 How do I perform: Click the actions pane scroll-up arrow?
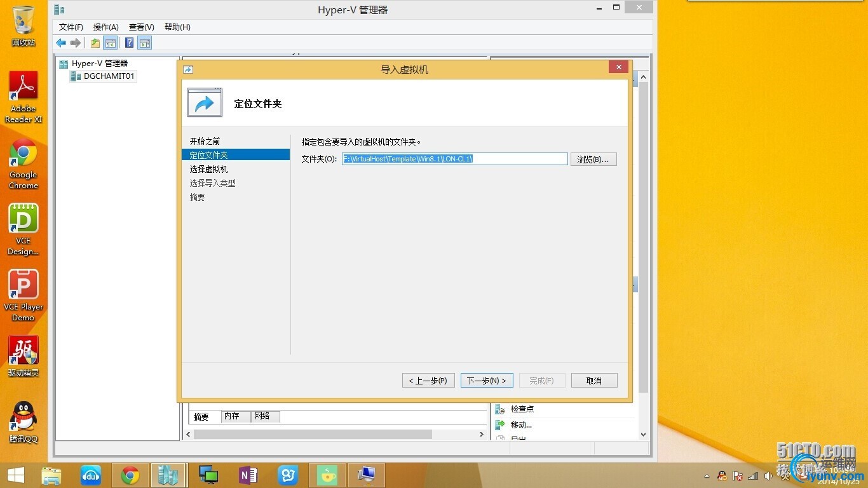click(643, 77)
